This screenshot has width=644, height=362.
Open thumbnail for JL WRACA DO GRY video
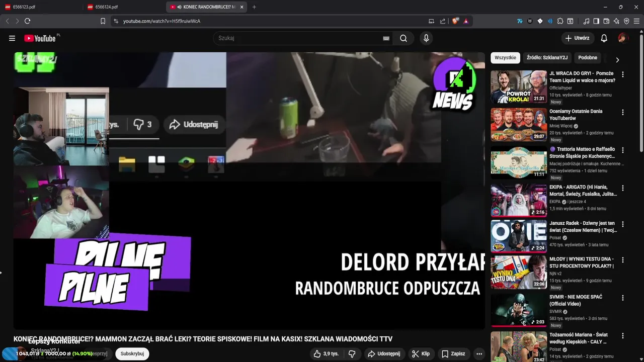tap(519, 87)
